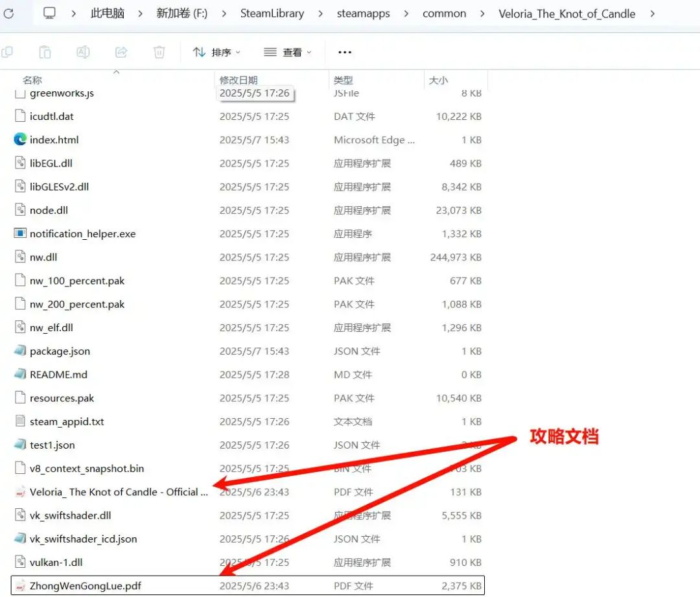
Task: Click the paste clipboard icon
Action: click(45, 53)
